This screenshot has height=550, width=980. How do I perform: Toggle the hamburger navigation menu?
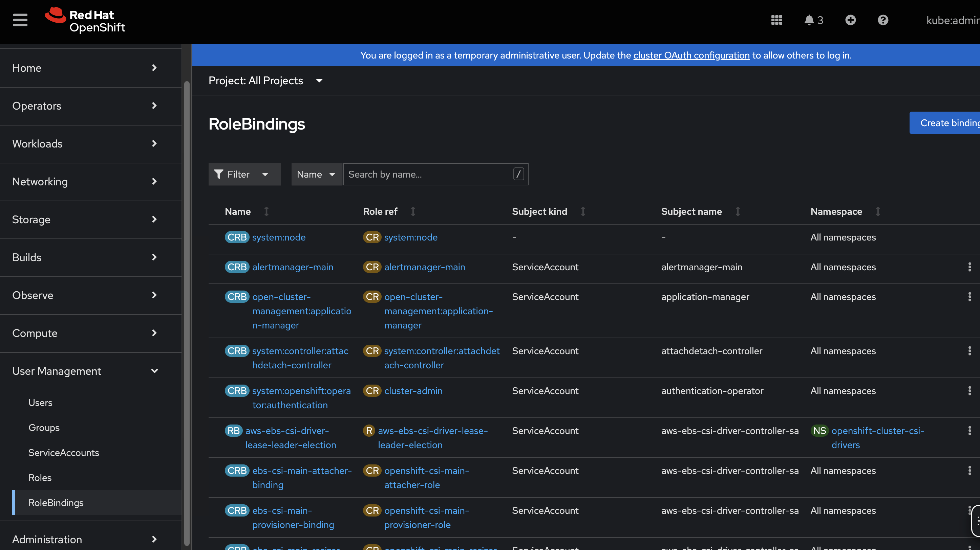click(20, 20)
